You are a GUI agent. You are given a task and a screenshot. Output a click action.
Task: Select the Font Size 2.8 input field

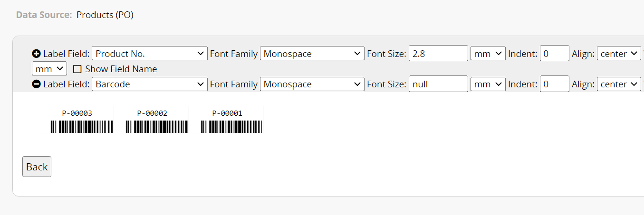[x=438, y=54]
